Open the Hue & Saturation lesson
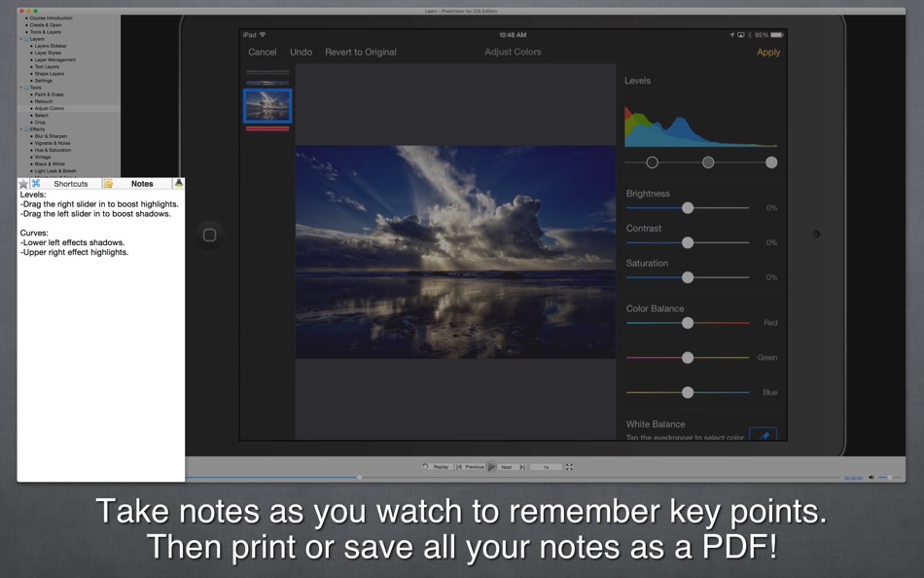Screen dimensions: 924x578 click(53, 151)
